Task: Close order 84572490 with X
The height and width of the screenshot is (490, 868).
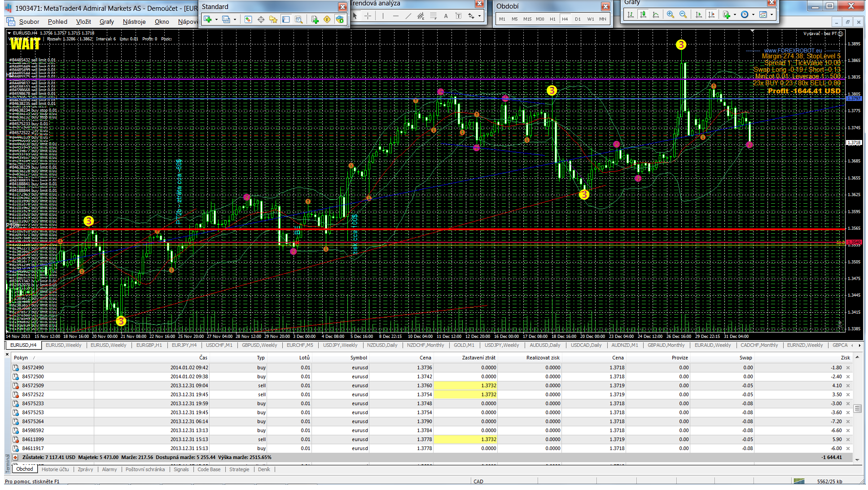Action: pyautogui.click(x=848, y=367)
